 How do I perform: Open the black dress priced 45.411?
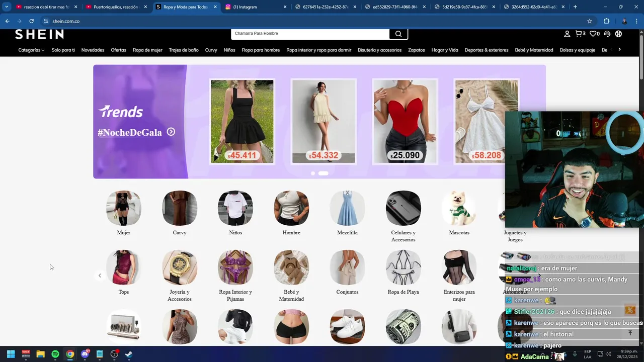tap(242, 121)
